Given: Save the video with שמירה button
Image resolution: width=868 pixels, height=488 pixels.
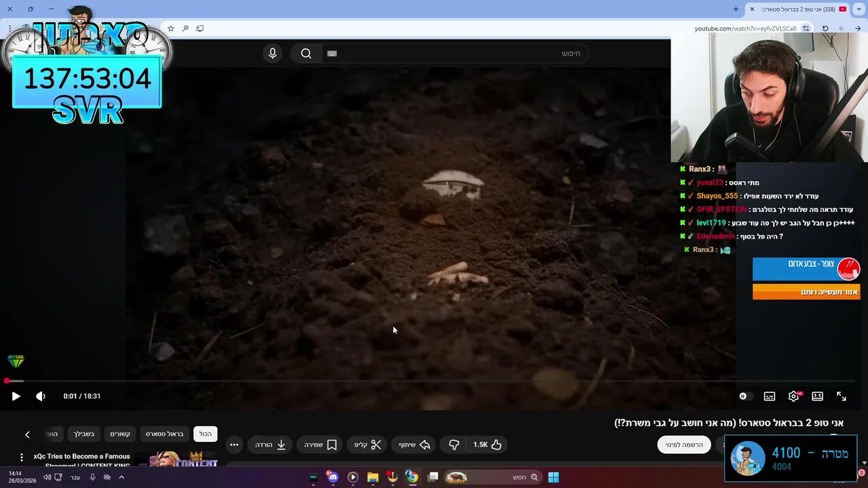Looking at the screenshot, I should coord(320,445).
